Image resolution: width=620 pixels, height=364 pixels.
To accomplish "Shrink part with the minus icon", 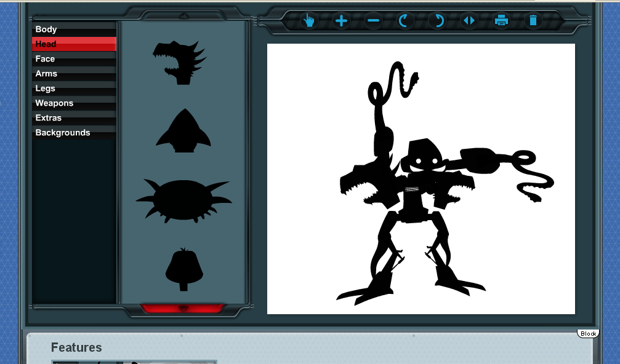I will pos(373,20).
